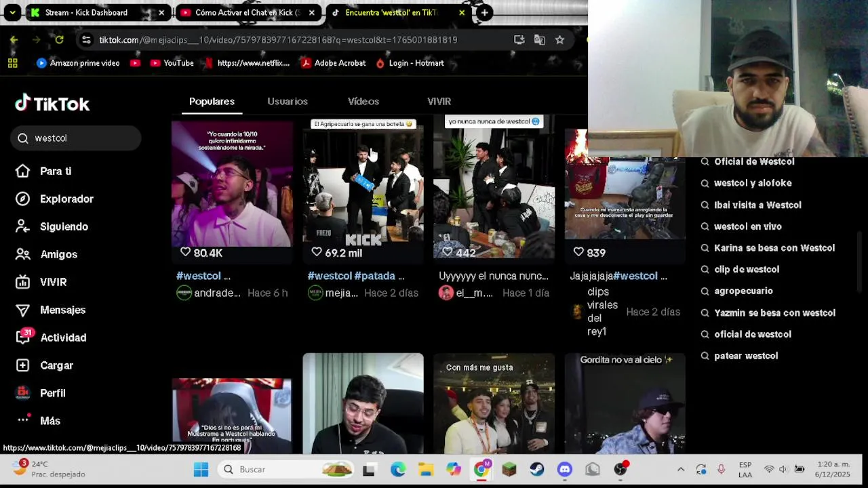This screenshot has width=868, height=488.
Task: Open Amazon prime video bookmark
Action: pyautogui.click(x=78, y=63)
